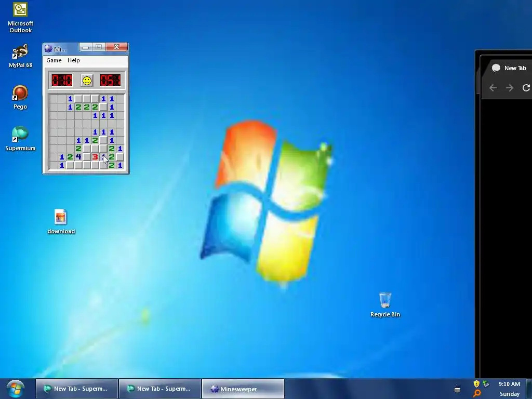The width and height of the screenshot is (532, 399).
Task: Click the browser Forward arrow
Action: coord(510,88)
